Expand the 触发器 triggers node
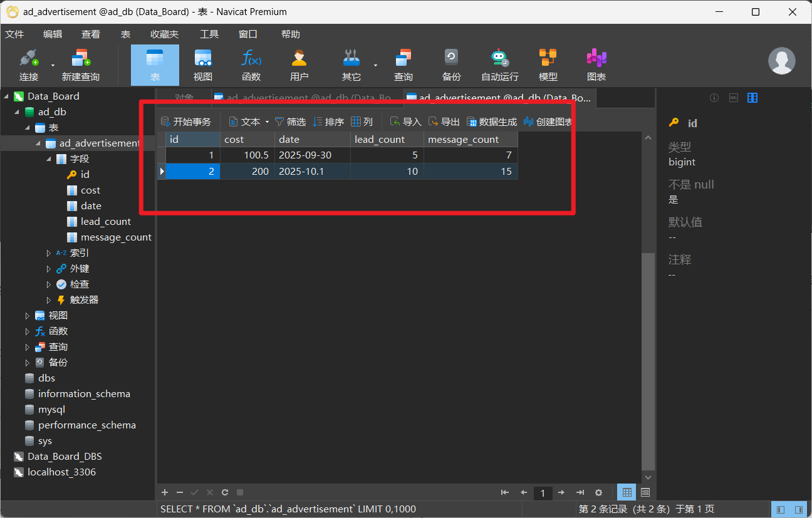The width and height of the screenshot is (812, 518). [x=49, y=299]
